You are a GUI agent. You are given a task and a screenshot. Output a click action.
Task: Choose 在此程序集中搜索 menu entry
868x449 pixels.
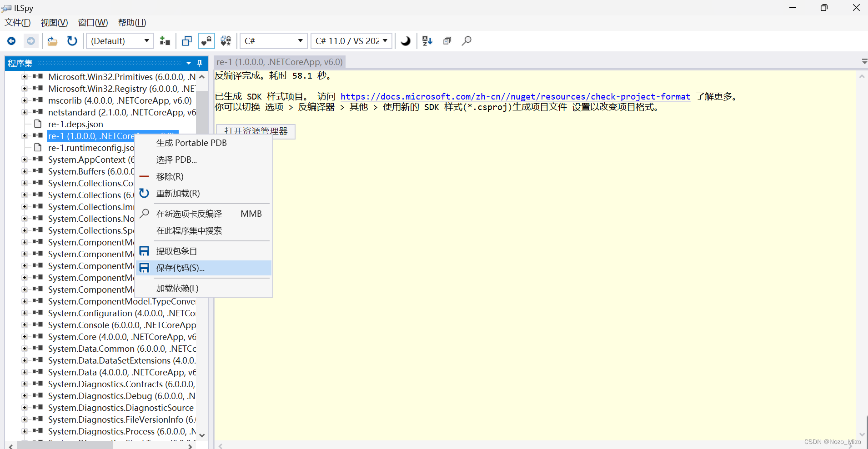tap(204, 230)
